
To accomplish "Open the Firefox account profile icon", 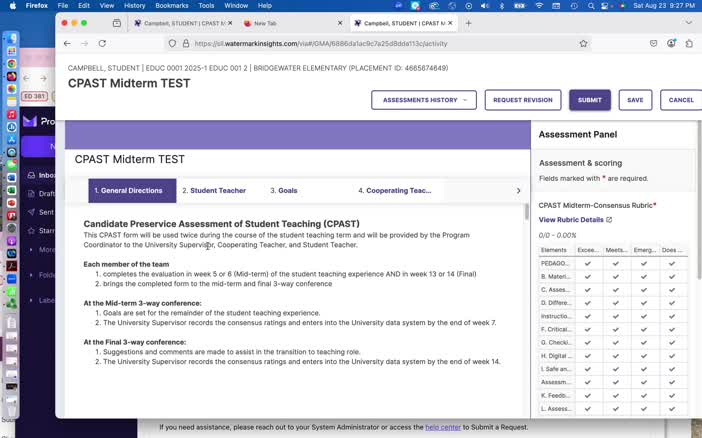I will click(x=671, y=43).
